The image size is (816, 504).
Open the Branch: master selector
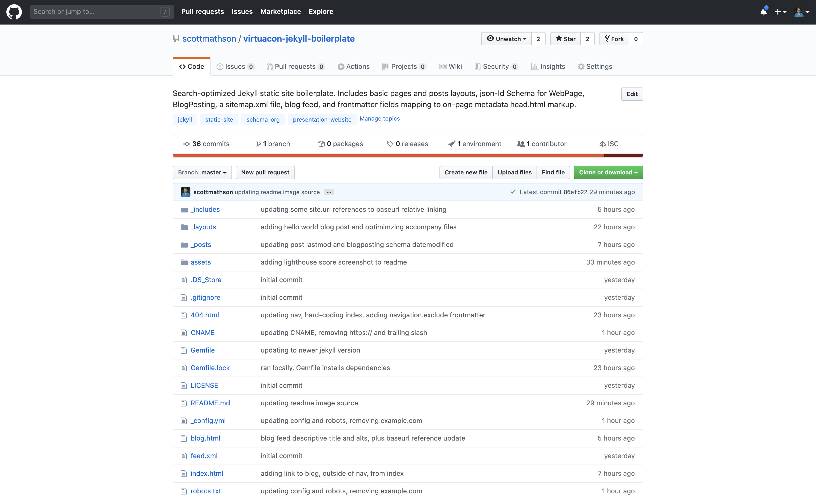click(202, 172)
